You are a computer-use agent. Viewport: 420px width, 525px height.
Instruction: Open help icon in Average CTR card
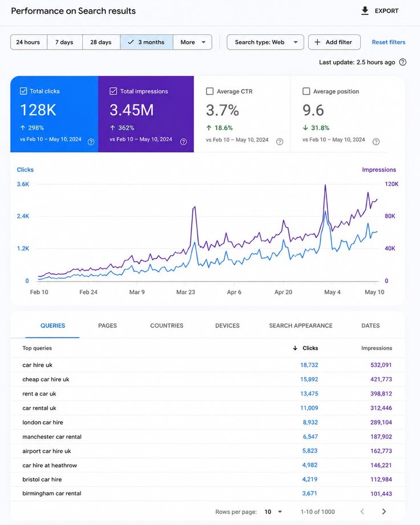click(x=280, y=142)
